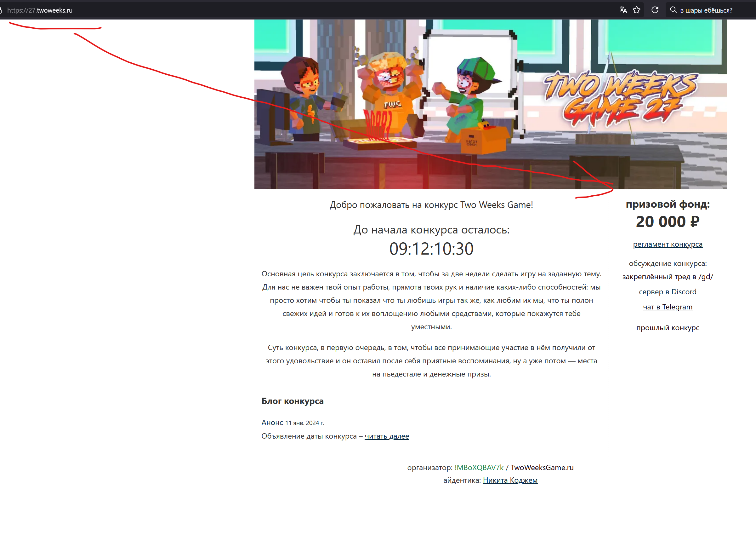Focus the browser search field

coord(709,10)
